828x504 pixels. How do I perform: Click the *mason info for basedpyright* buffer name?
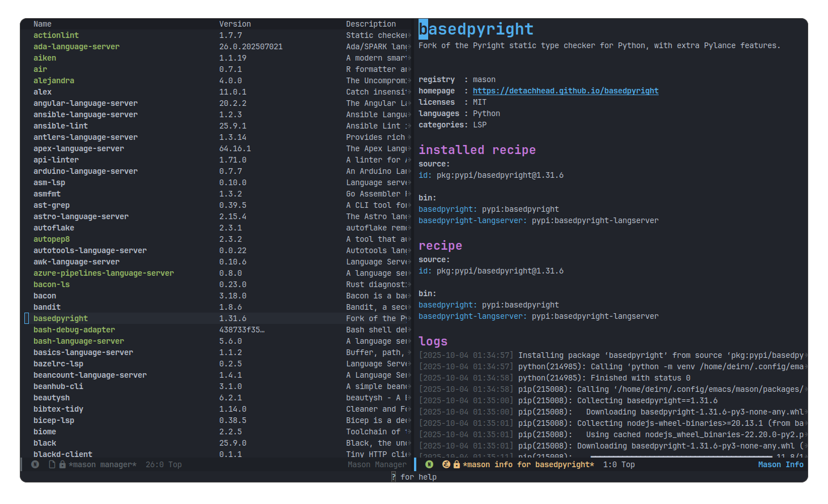528,464
